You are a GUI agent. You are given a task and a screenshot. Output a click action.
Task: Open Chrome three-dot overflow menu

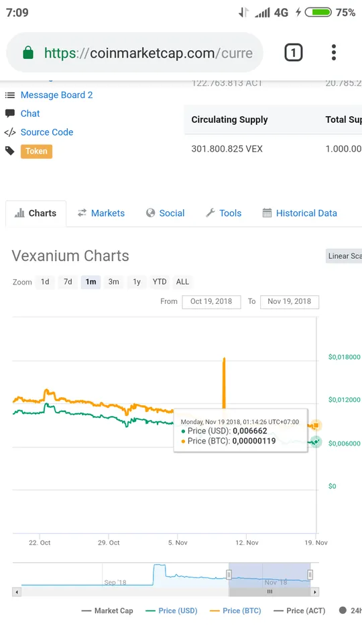click(x=333, y=52)
